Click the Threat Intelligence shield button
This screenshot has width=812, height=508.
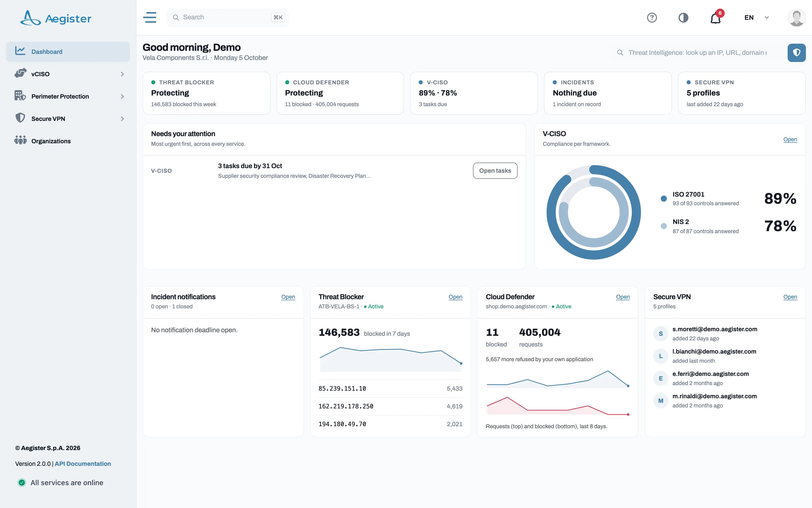[x=796, y=53]
